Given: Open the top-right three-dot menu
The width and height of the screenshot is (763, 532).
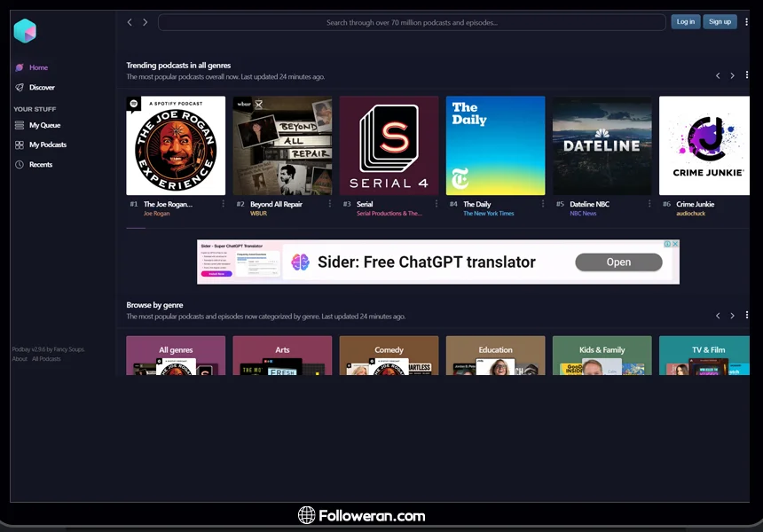Looking at the screenshot, I should (x=746, y=22).
